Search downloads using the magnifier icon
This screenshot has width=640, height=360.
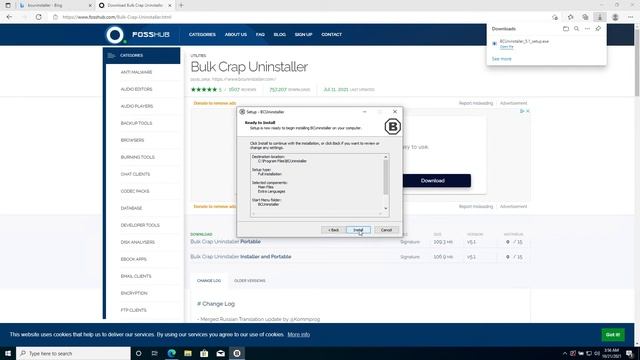576,29
